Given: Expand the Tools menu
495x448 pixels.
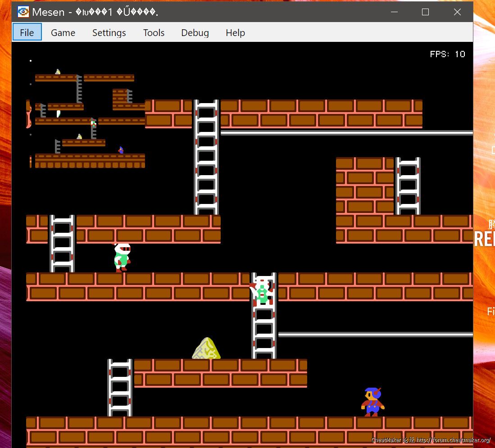Looking at the screenshot, I should [x=154, y=32].
